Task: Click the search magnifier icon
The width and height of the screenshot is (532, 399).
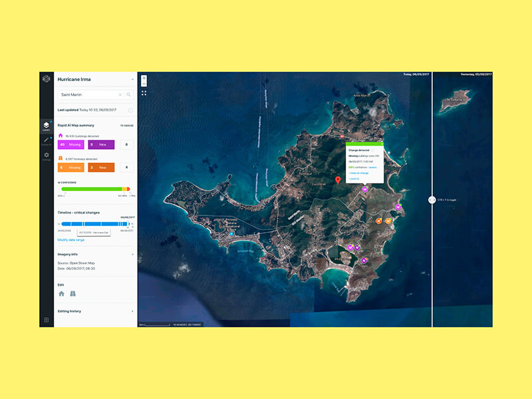Action: [129, 95]
